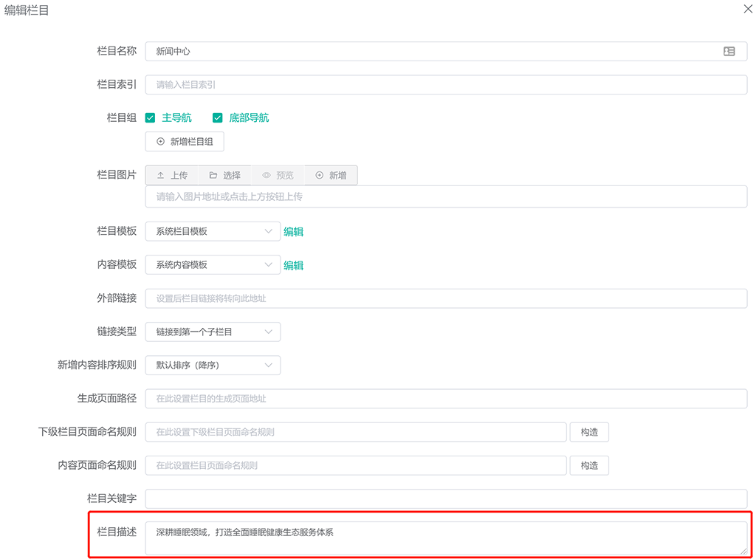Click the 栏目描述 textarea resize handle
The image size is (756, 559).
(x=744, y=552)
